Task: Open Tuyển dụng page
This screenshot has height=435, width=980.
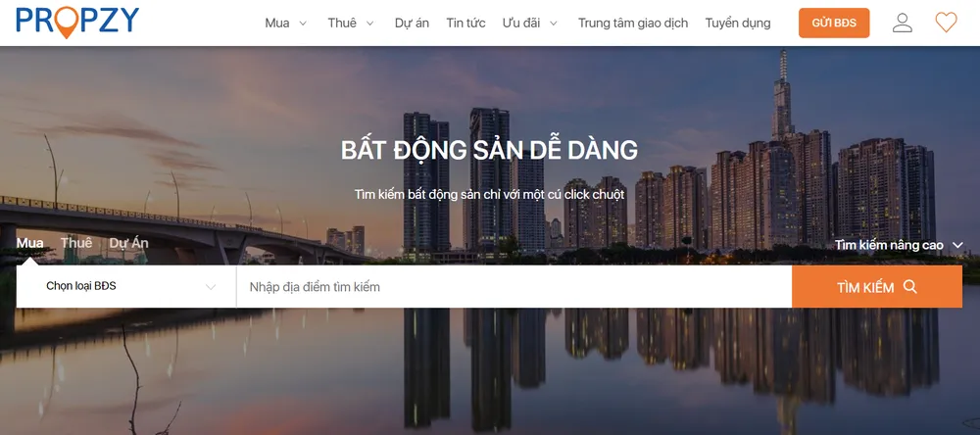Action: tap(738, 24)
